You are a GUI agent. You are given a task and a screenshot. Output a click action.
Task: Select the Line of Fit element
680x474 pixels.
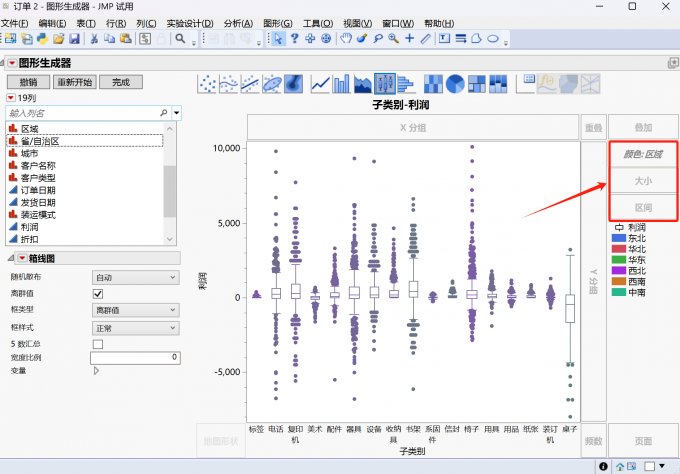coord(250,84)
